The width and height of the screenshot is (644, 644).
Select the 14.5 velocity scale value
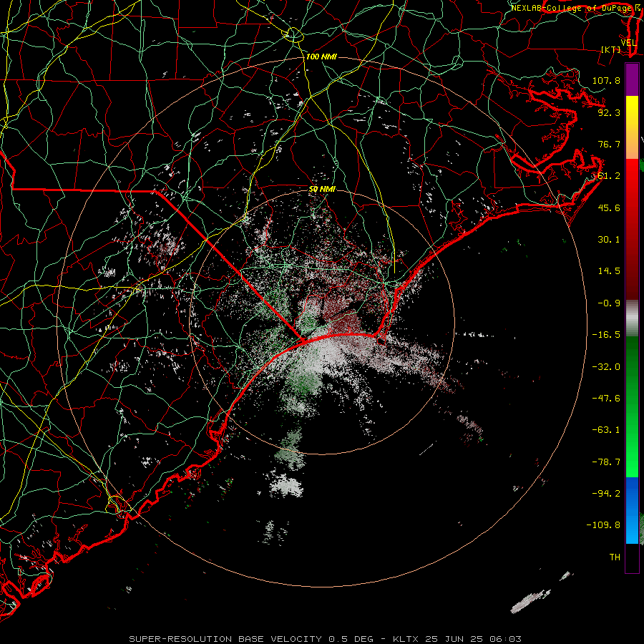(x=609, y=271)
